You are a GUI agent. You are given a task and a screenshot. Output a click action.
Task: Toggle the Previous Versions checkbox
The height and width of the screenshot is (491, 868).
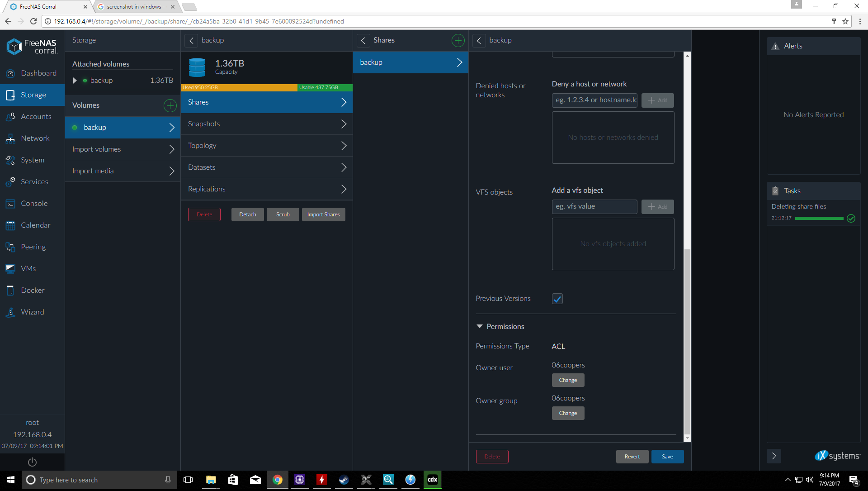(557, 299)
